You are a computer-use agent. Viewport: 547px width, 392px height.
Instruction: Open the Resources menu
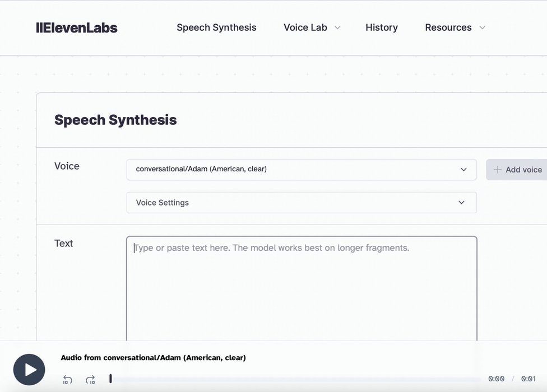click(x=448, y=27)
